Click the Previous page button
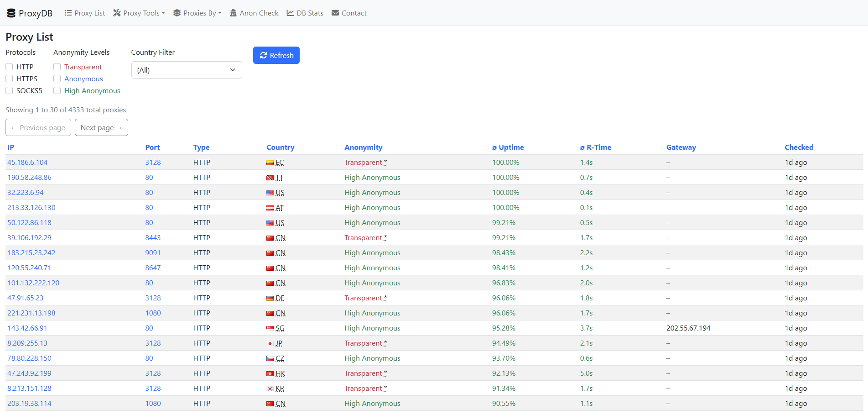 point(38,127)
